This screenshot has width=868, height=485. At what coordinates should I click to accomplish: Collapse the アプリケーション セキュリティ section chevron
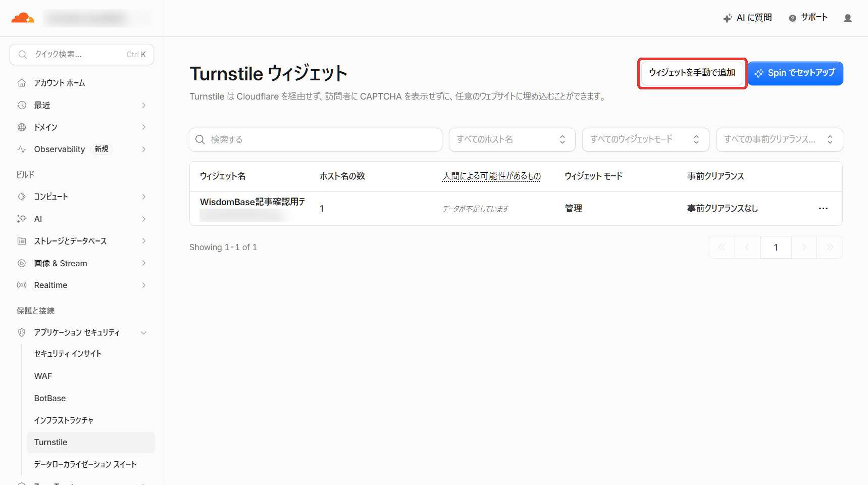coord(144,332)
